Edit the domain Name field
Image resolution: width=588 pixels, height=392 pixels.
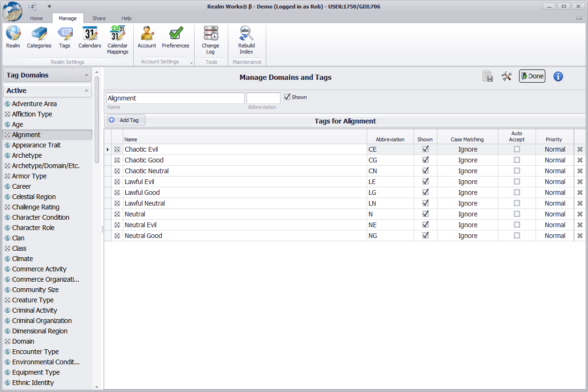coord(175,98)
